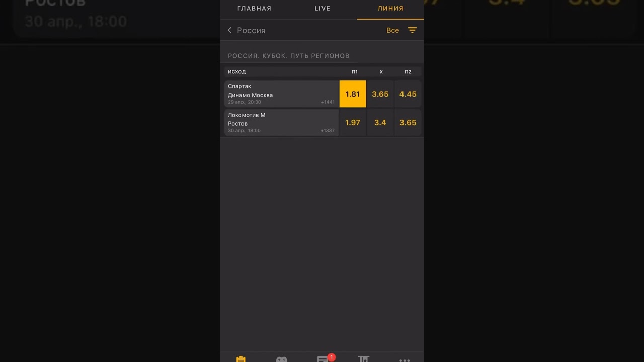This screenshot has height=362, width=644.
Task: Open the Спартак vs Динамо Москва match
Action: pos(281,94)
